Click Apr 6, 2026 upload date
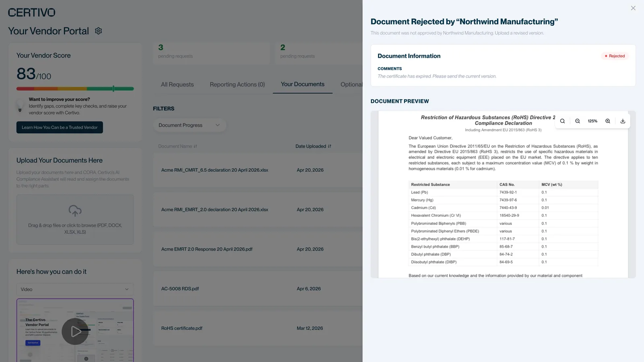Screen dimensions: 644x362 coord(309,289)
